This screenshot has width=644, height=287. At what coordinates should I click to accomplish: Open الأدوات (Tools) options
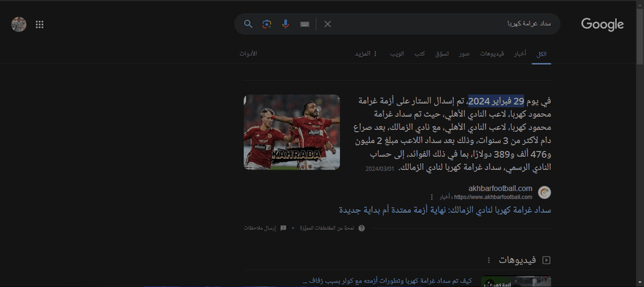pos(248,54)
